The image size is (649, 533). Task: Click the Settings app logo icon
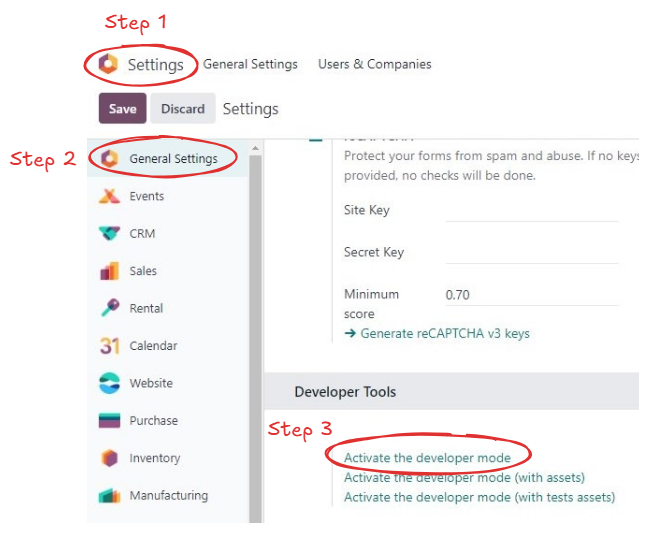click(108, 64)
